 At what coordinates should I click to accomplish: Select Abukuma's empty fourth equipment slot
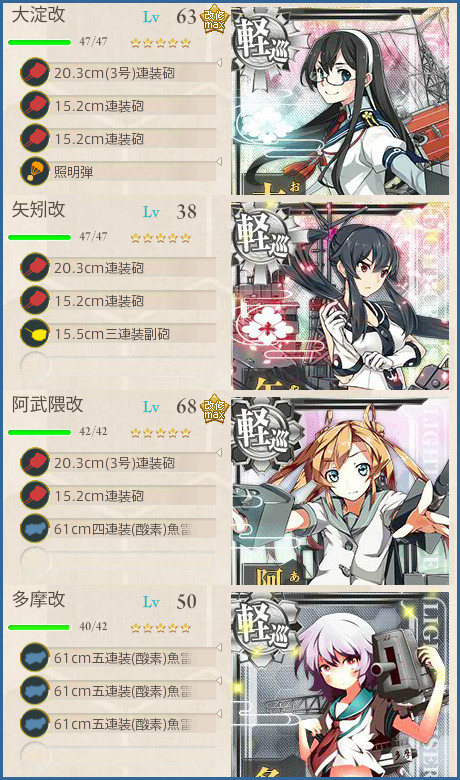[x=118, y=561]
